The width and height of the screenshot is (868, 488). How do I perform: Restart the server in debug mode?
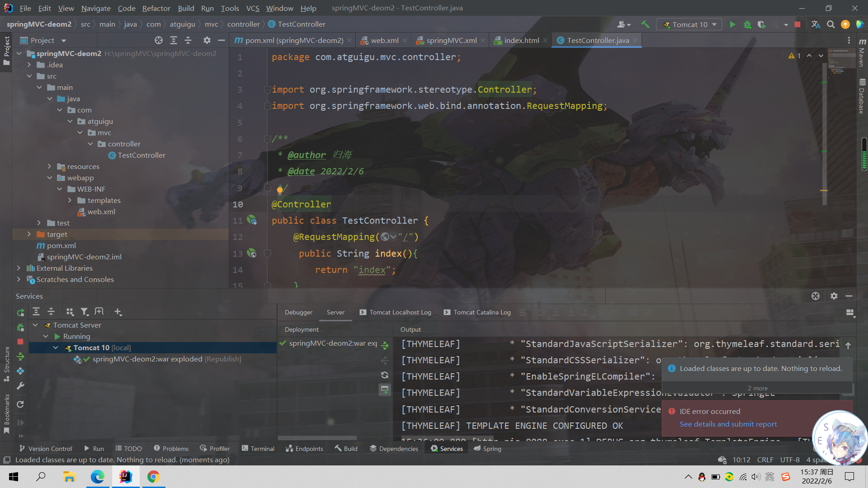[20, 327]
